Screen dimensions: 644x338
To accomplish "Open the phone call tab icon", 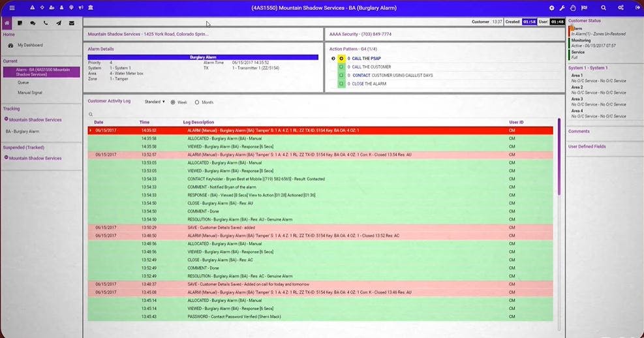I will [46, 23].
